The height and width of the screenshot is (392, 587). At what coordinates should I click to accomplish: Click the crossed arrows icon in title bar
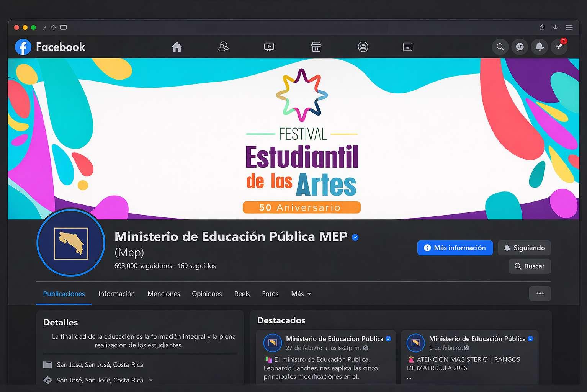53,28
